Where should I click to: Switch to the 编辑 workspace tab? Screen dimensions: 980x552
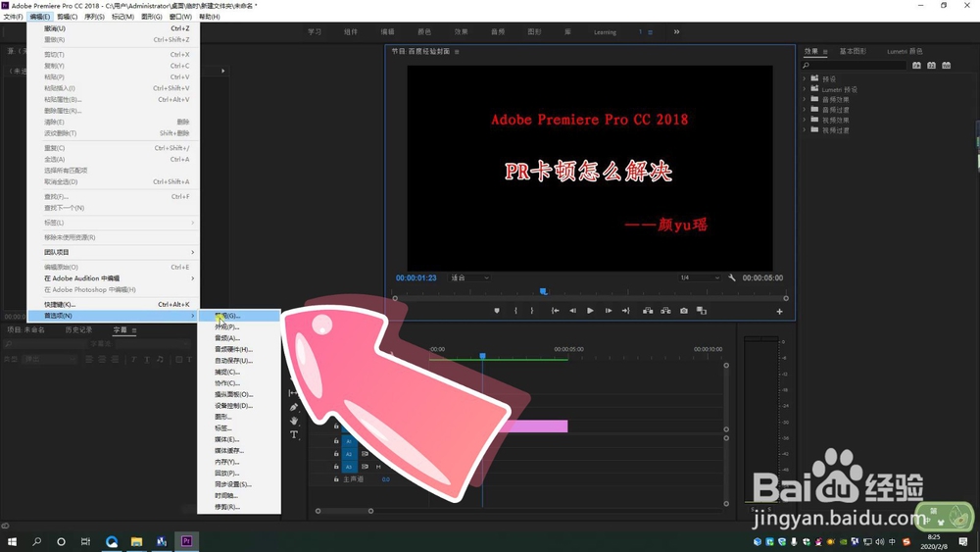[x=387, y=32]
